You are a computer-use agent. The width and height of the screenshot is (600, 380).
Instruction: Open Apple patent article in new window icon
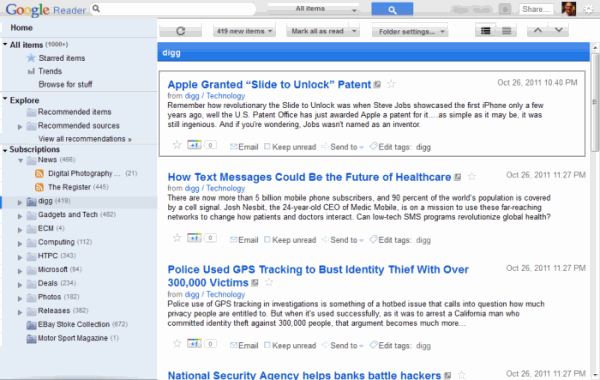click(377, 84)
